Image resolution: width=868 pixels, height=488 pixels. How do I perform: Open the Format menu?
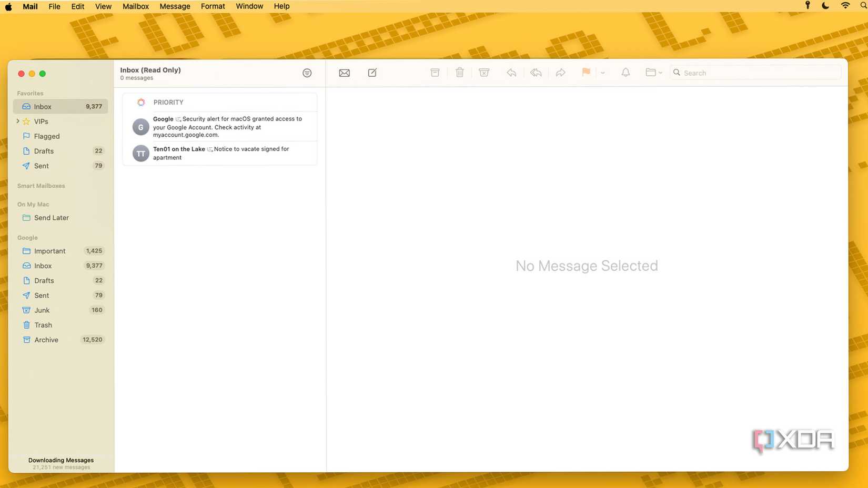click(213, 6)
